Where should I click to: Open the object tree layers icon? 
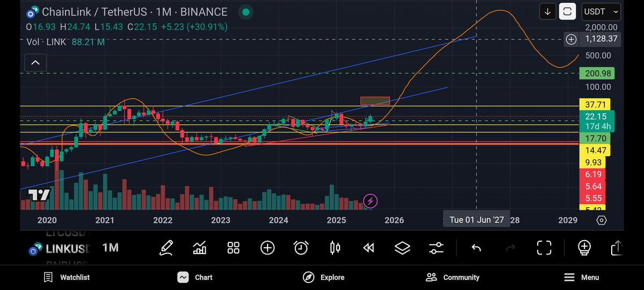[x=402, y=248]
